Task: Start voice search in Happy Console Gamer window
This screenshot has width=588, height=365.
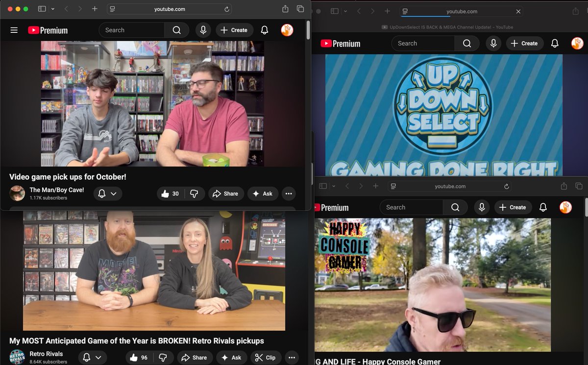Action: (482, 207)
